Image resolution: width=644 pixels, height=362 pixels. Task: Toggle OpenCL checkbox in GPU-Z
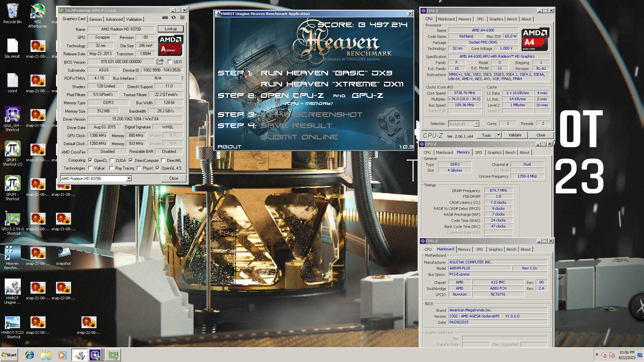[90, 161]
